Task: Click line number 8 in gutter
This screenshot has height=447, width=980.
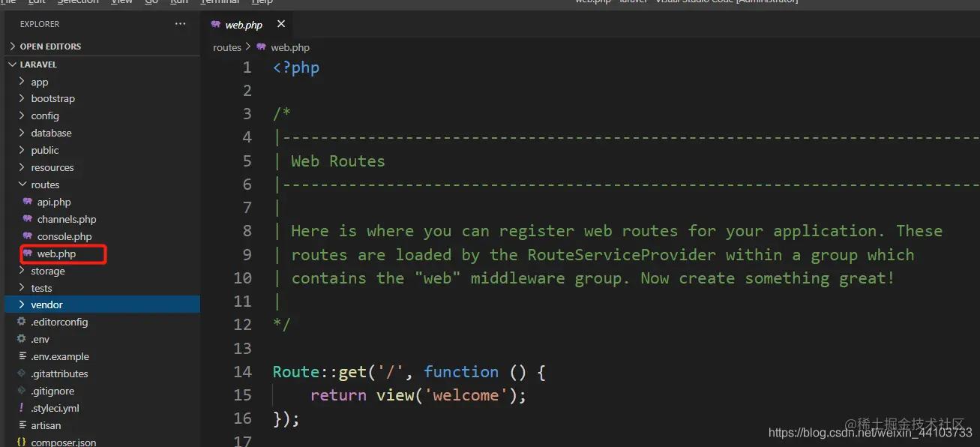Action: click(247, 231)
